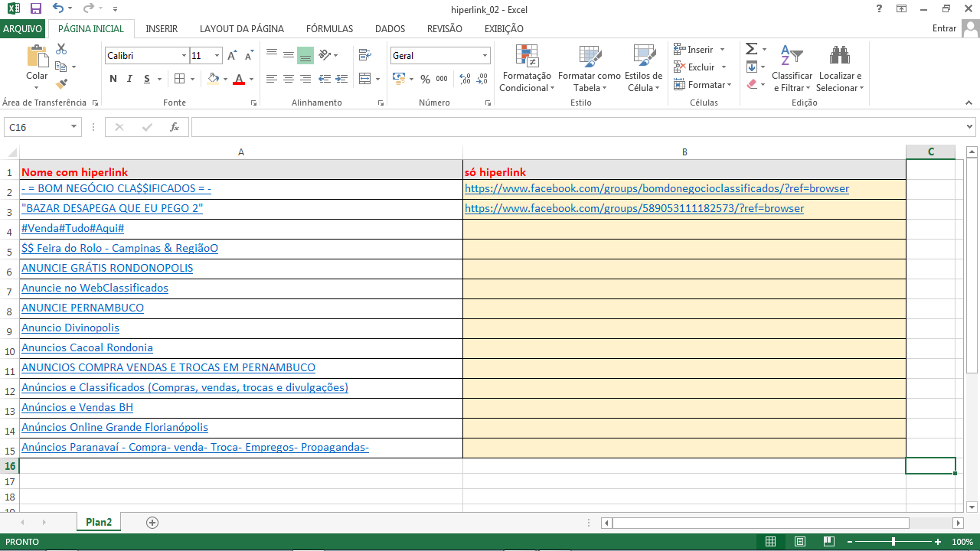The height and width of the screenshot is (551, 980).
Task: Insert AutoSum with the sigma icon
Action: pyautogui.click(x=752, y=49)
